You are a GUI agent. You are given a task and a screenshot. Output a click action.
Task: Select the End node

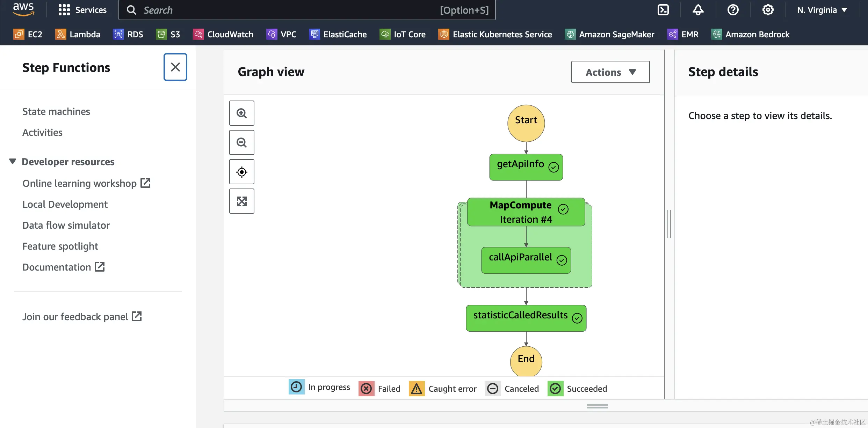tap(526, 362)
